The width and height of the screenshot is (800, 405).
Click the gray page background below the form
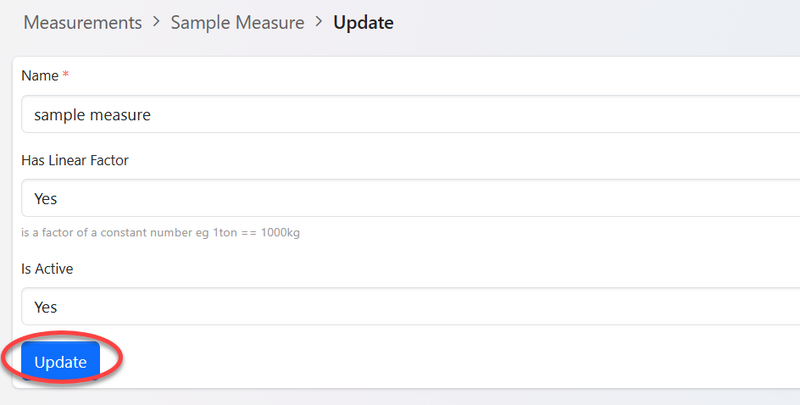(x=400, y=397)
